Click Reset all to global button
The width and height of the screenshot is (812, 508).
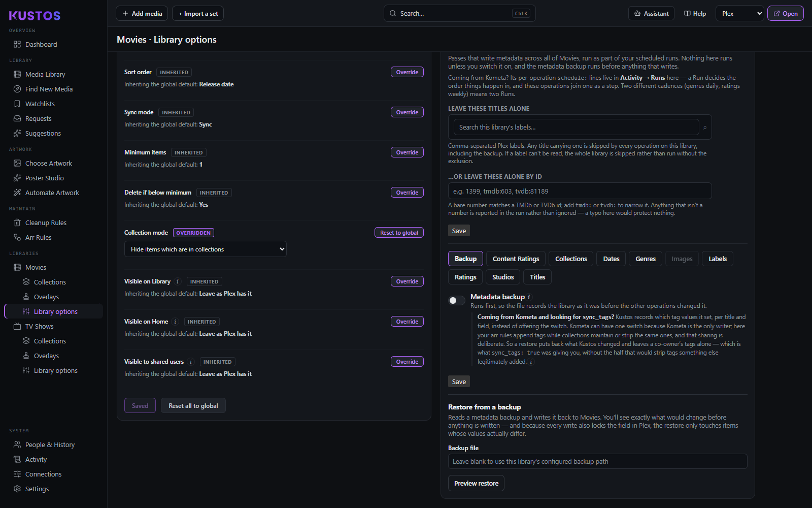193,405
